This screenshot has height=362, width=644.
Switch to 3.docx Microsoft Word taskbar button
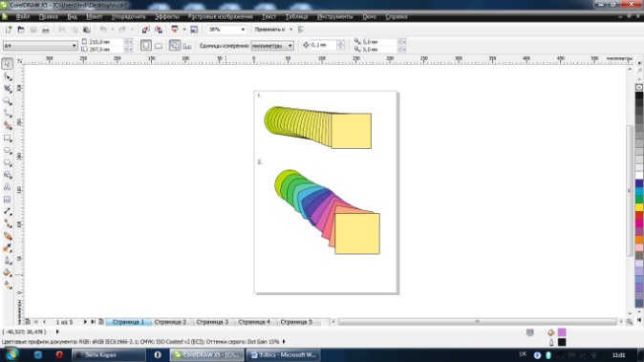click(x=284, y=354)
